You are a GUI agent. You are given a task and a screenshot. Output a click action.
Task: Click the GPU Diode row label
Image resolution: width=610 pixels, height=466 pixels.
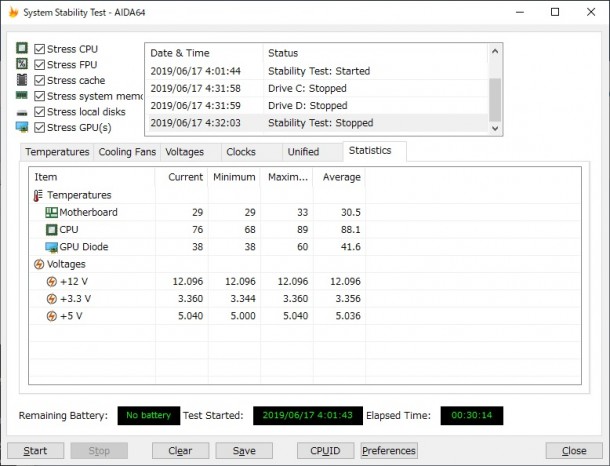tap(84, 247)
